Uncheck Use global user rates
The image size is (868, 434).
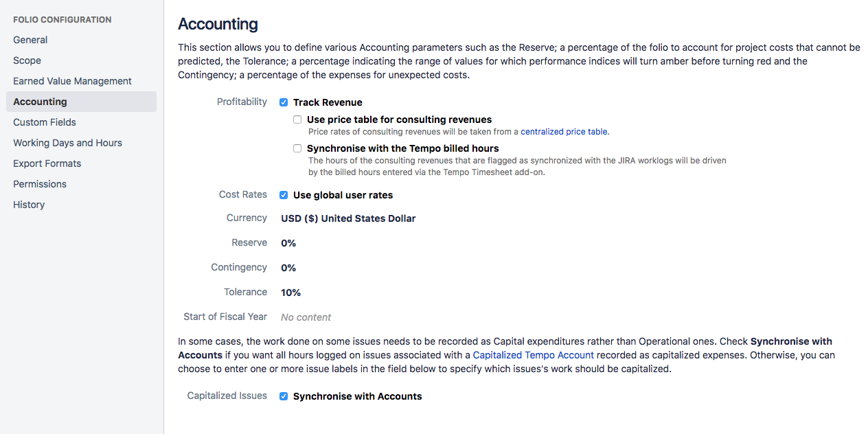click(x=284, y=194)
